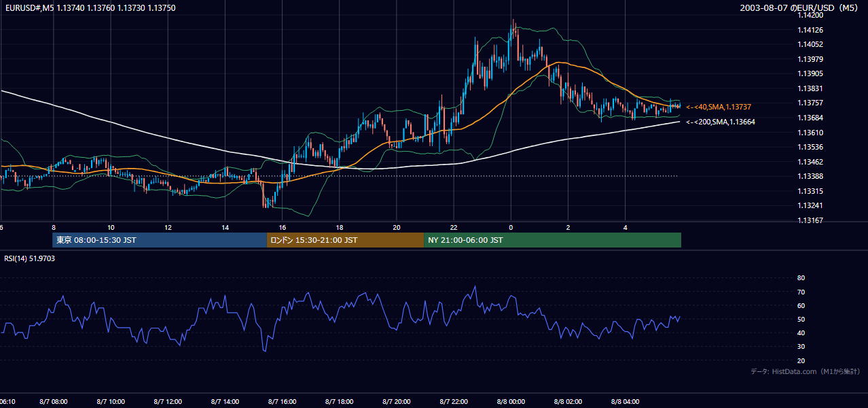Click the 8/7 16:00 time axis label
The width and height of the screenshot is (868, 408).
click(x=282, y=402)
